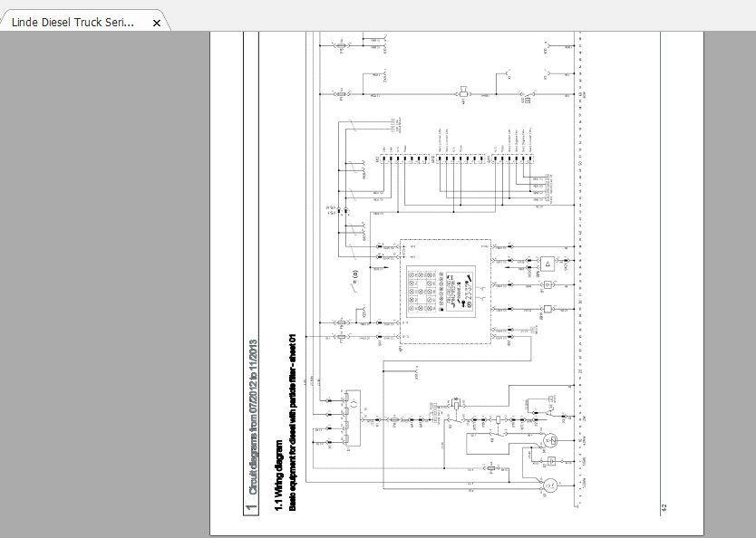756x538 pixels.
Task: Click the triangle sensor box beside display unit
Action: tap(548, 264)
